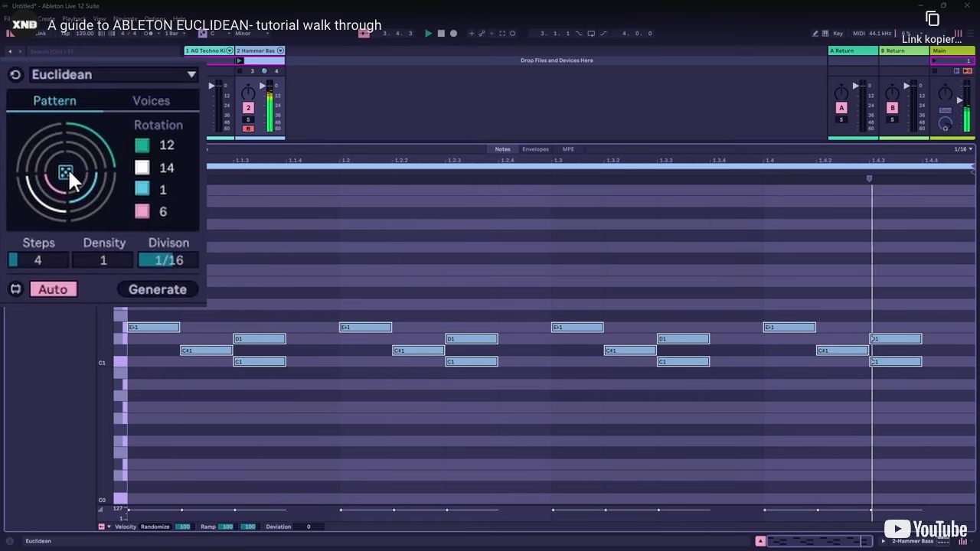Image resolution: width=980 pixels, height=551 pixels.
Task: Select the white rotation swatch for 14
Action: click(142, 168)
